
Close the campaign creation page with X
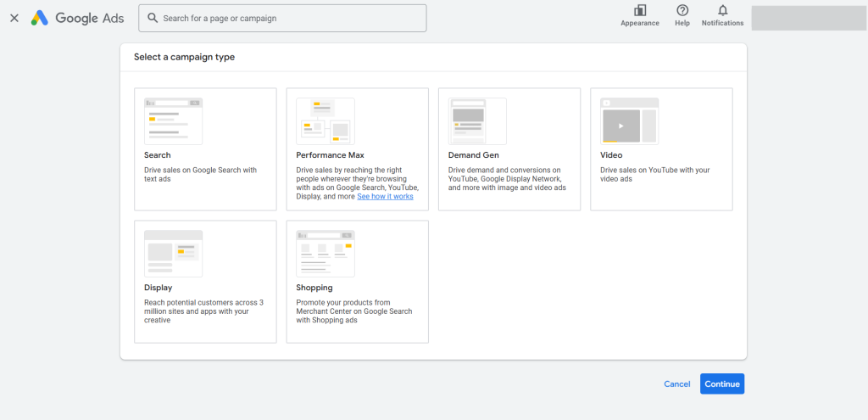pyautogui.click(x=14, y=18)
